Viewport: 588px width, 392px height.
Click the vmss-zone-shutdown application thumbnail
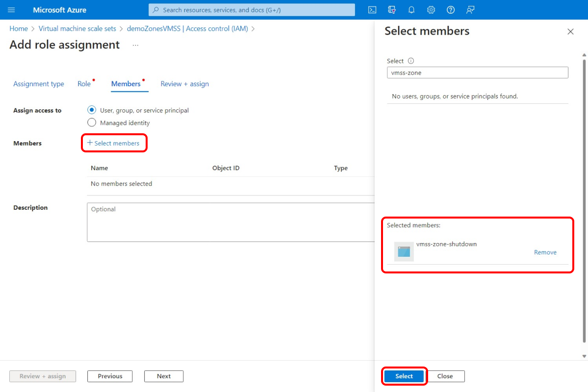click(x=403, y=251)
